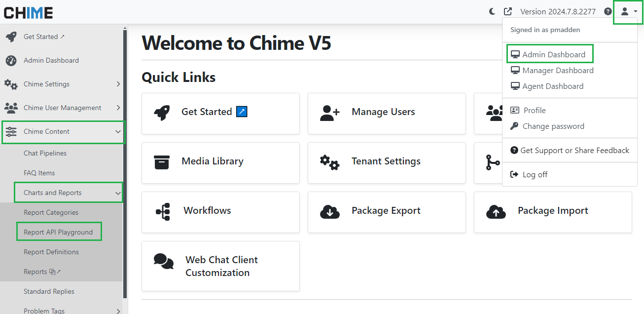This screenshot has width=644, height=314.
Task: Expand Problem Tags with the chevron arrow
Action: pos(118,311)
